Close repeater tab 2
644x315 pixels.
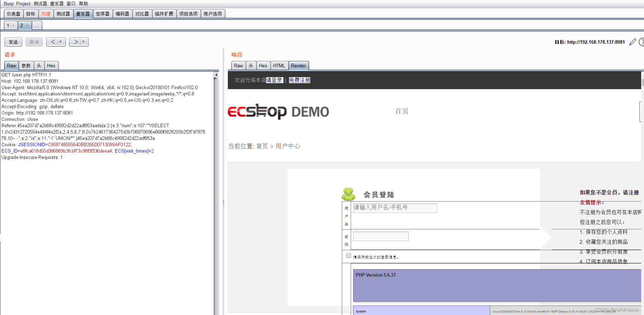tap(27, 25)
